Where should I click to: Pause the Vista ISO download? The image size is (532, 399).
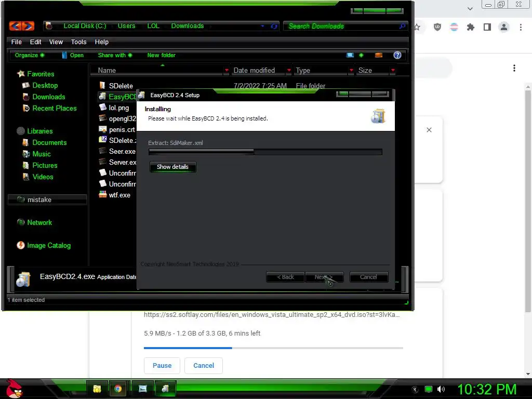point(162,365)
